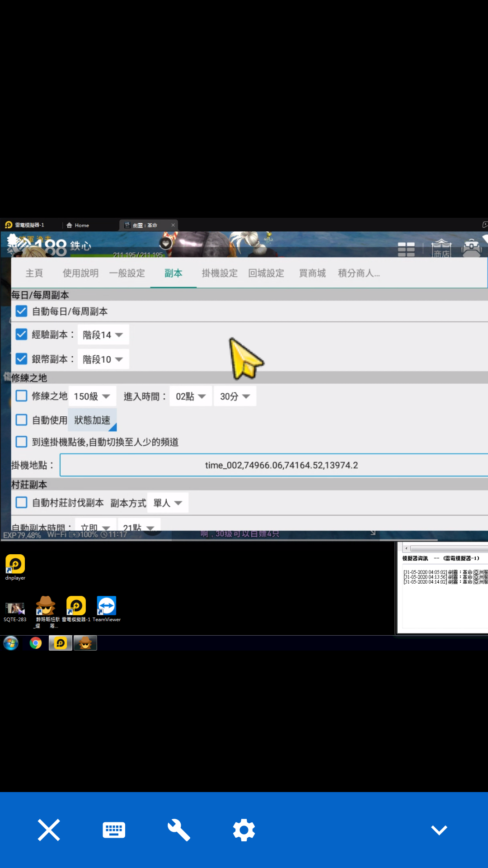This screenshot has height=868, width=488.
Task: Open the game backpack icon
Action: 471,248
